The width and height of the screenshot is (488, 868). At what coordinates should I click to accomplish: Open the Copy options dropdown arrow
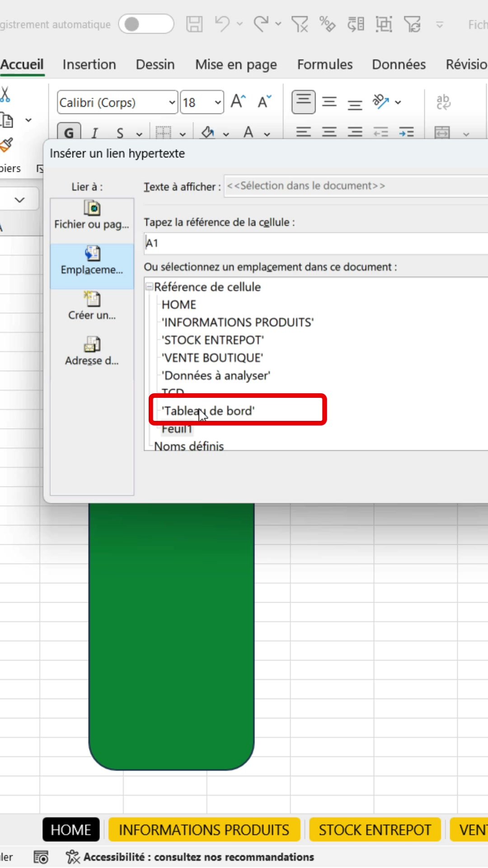point(28,120)
